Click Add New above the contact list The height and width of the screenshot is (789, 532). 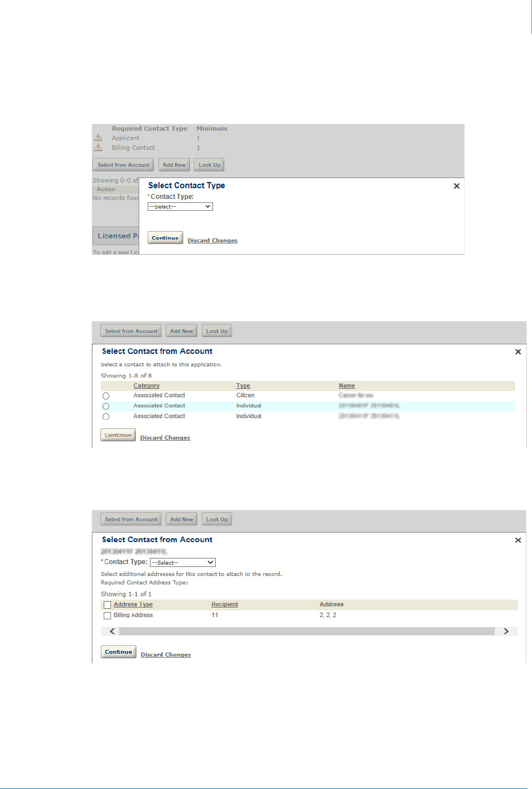pos(181,331)
